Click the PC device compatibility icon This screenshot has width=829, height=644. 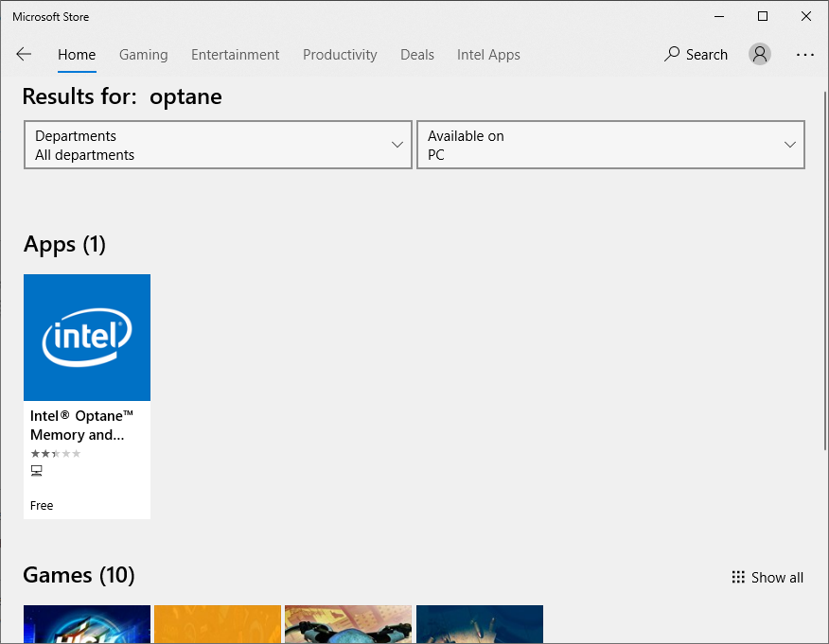pos(36,470)
